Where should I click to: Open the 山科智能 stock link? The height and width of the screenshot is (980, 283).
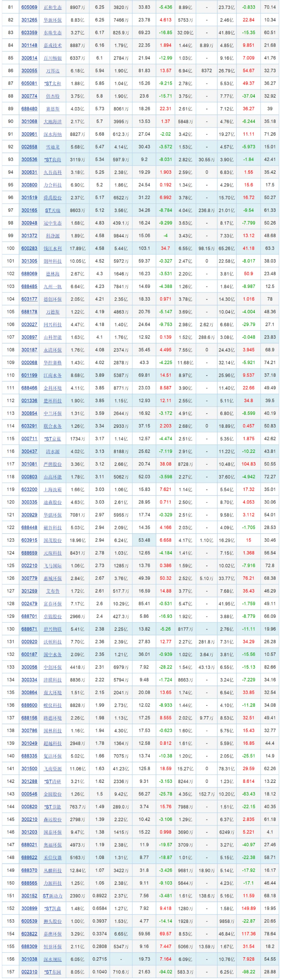pyautogui.click(x=53, y=337)
